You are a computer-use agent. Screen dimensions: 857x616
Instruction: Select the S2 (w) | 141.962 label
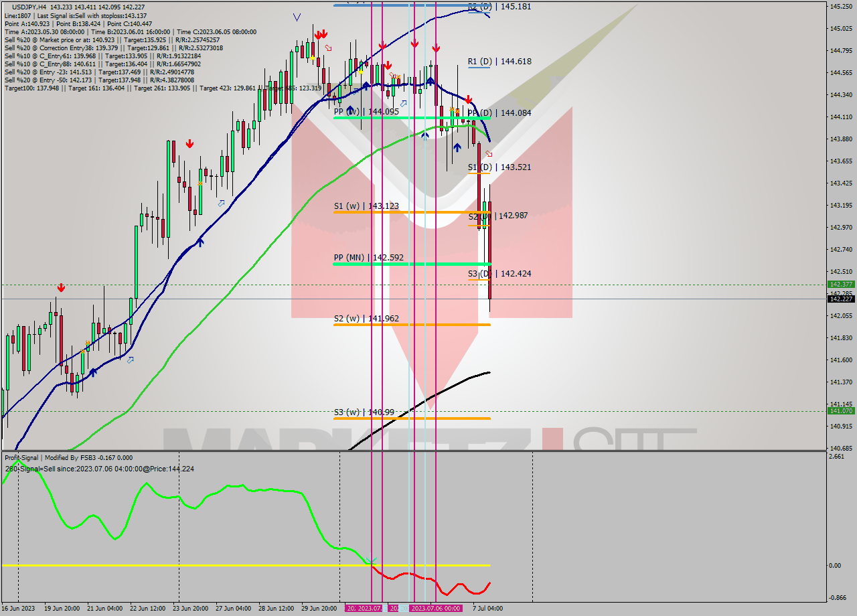[x=366, y=319]
